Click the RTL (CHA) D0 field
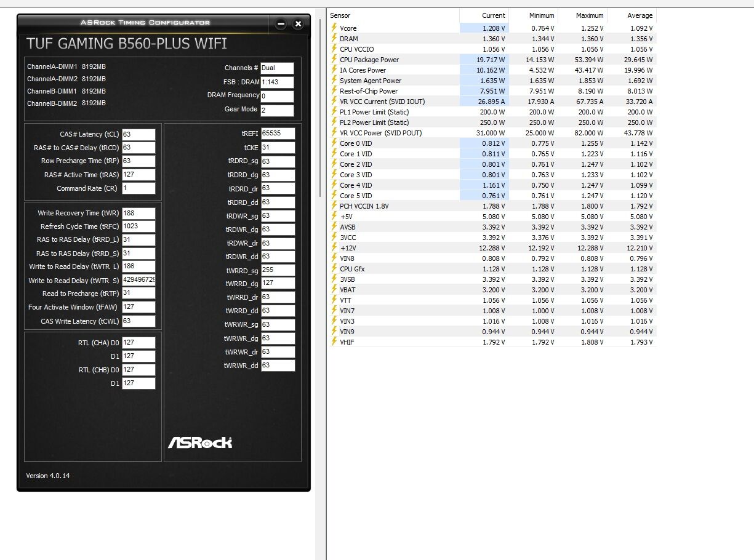Viewport: 754px width, 560px height. click(138, 343)
